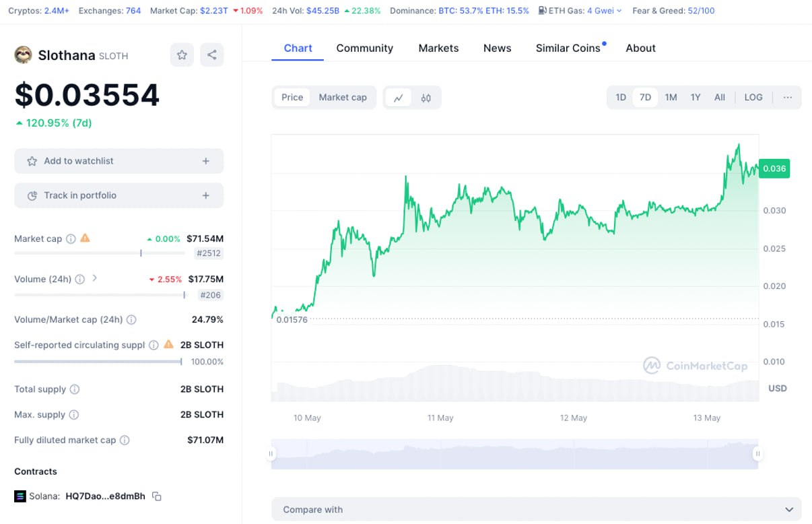Screen dimensions: 812x524
Task: Click the Volume (24h) info icon
Action: point(79,279)
